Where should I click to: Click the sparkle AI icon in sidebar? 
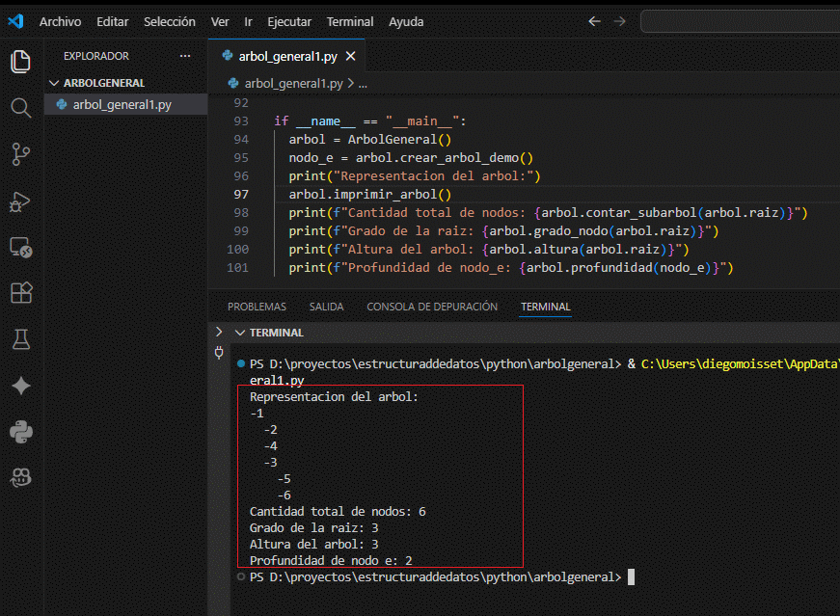point(20,386)
